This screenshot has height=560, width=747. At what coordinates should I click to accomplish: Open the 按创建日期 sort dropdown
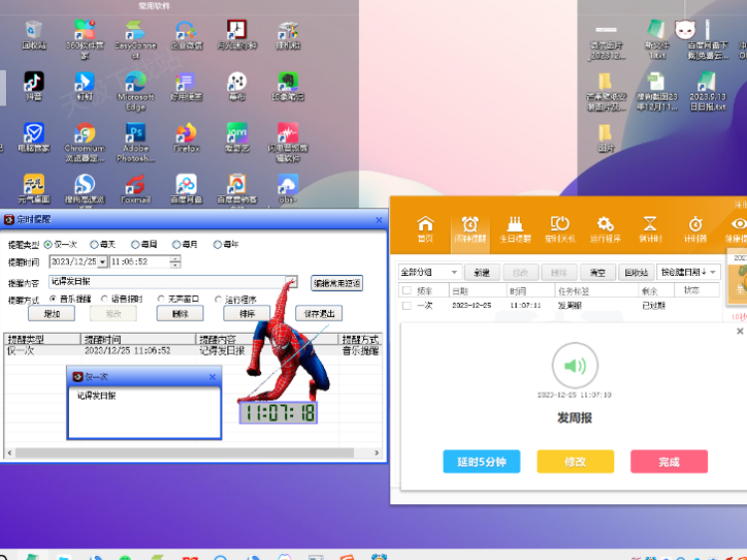click(x=688, y=272)
